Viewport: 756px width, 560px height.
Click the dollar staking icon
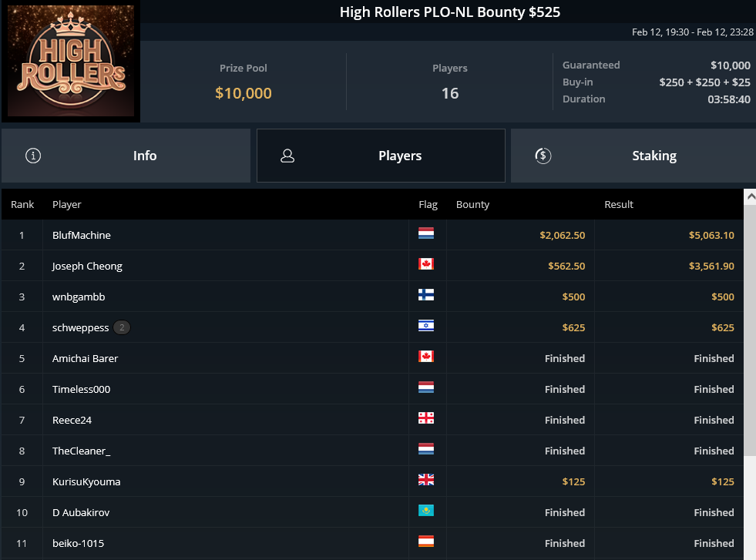point(543,156)
